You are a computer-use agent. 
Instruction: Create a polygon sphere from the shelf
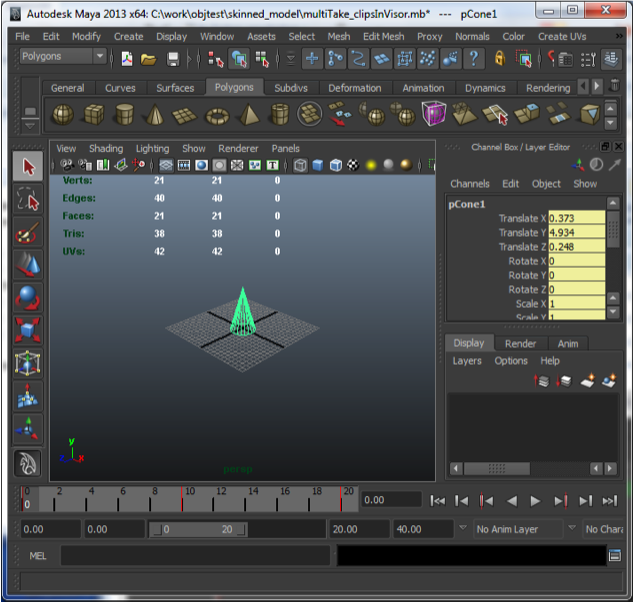pos(62,115)
